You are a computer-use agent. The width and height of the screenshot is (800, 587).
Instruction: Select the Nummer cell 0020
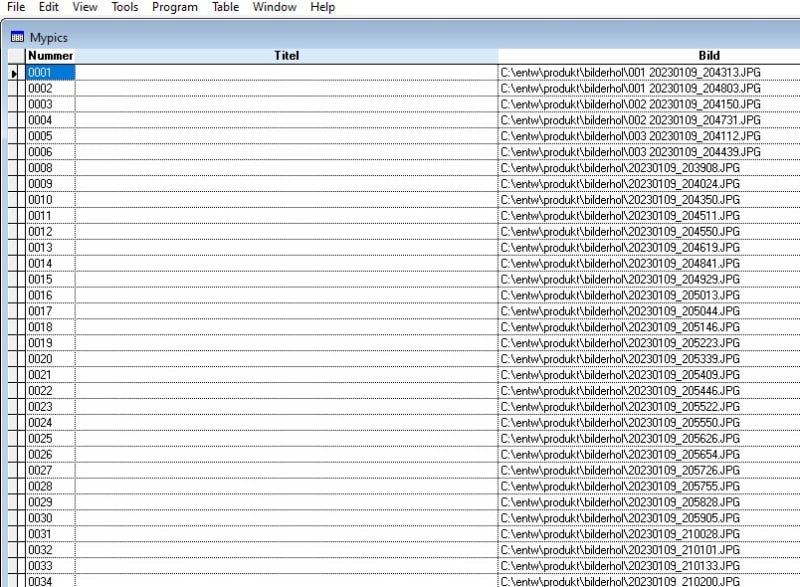50,359
